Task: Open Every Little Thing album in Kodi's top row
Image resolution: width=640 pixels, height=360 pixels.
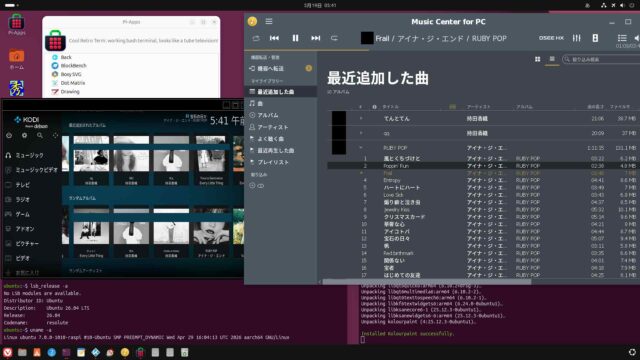Action: coord(211,160)
